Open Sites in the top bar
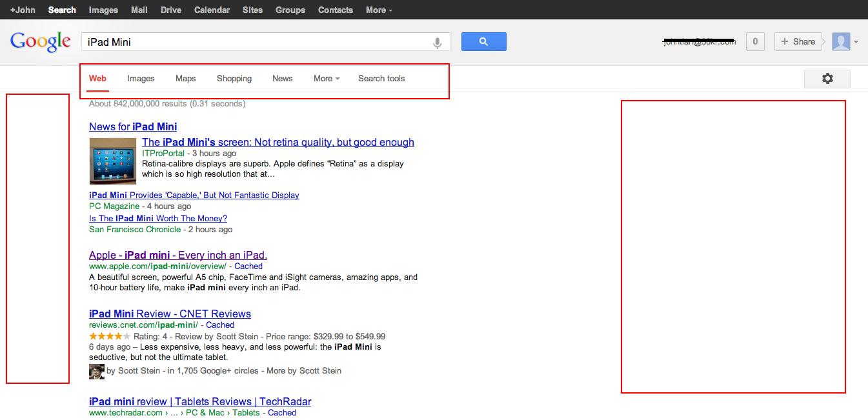868x420 pixels. coord(252,10)
